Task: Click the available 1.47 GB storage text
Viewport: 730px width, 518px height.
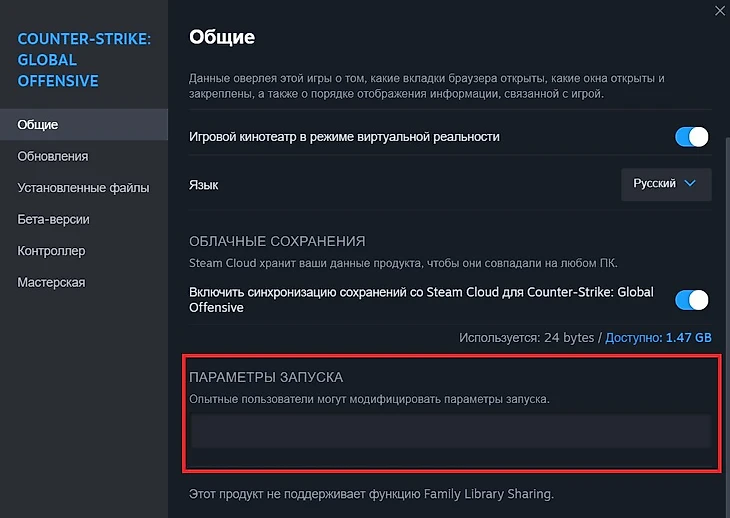Action: (x=658, y=338)
